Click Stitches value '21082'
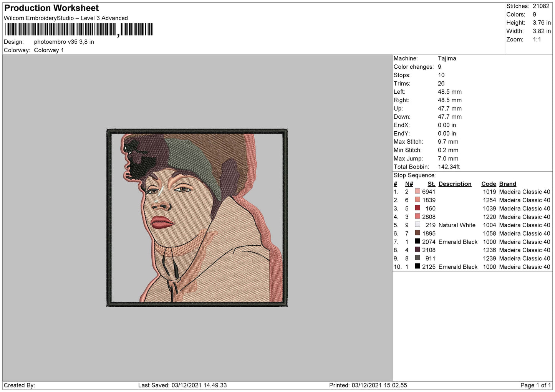555x392 pixels. point(541,6)
